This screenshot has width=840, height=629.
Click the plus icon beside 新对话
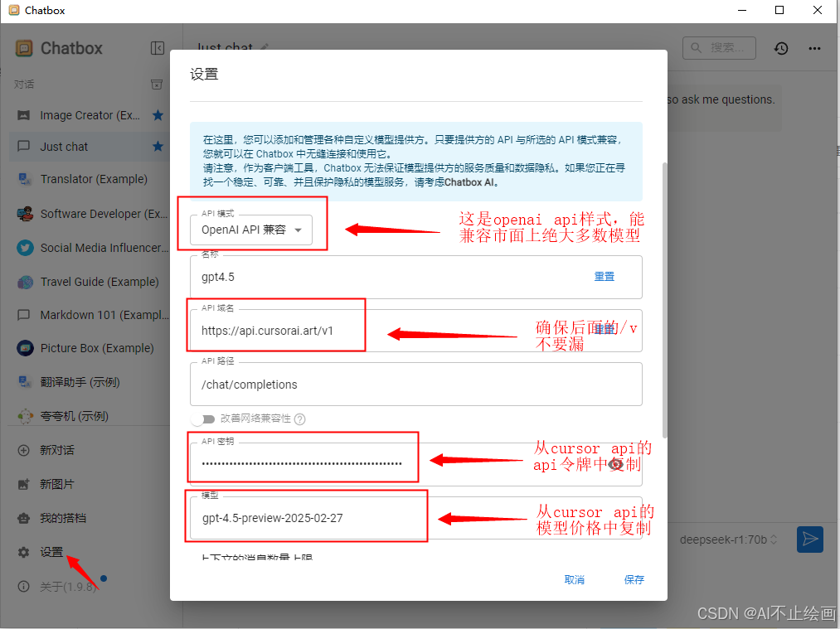[23, 450]
